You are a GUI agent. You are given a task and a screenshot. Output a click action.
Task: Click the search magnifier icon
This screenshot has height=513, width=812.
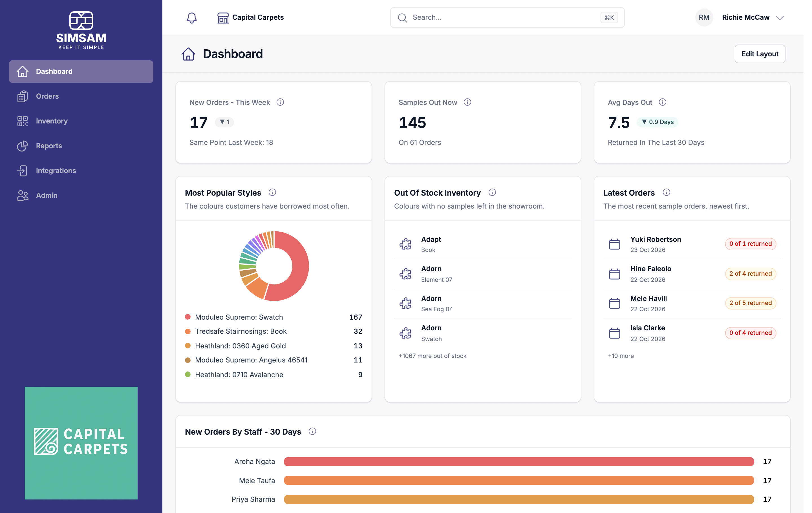point(402,17)
